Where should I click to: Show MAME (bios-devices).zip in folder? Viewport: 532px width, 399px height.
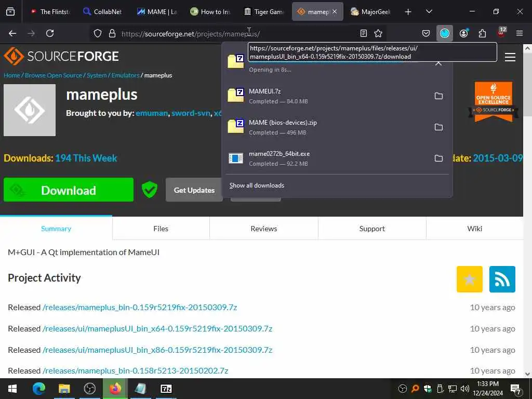[438, 127]
